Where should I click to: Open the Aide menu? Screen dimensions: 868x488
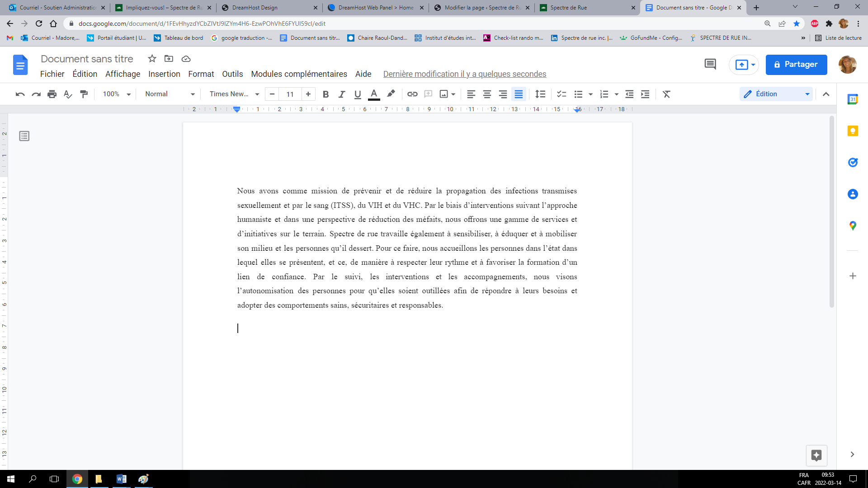[x=363, y=74]
